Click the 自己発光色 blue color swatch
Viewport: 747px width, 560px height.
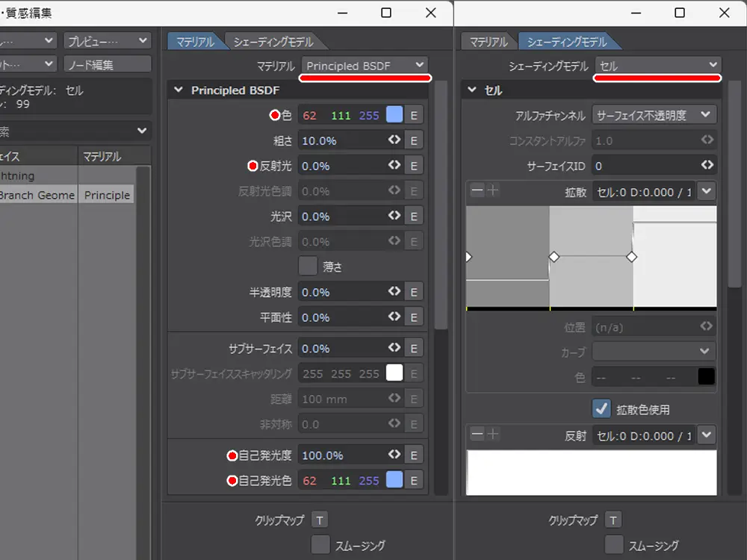(394, 480)
